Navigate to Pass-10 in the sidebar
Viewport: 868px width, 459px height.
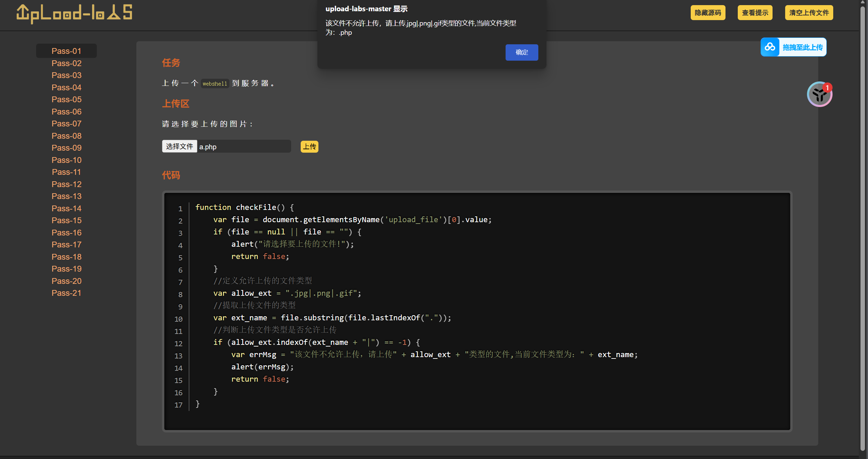(x=66, y=160)
